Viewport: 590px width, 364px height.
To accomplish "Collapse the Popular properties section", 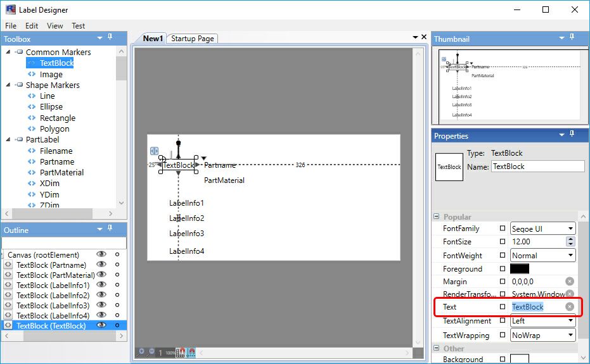I will tap(437, 217).
